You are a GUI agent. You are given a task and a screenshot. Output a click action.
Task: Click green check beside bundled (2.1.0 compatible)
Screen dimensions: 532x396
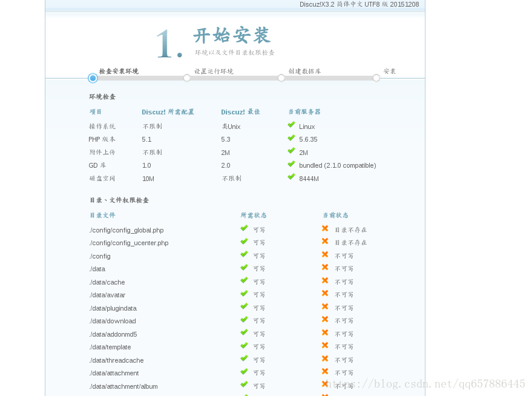[292, 164]
